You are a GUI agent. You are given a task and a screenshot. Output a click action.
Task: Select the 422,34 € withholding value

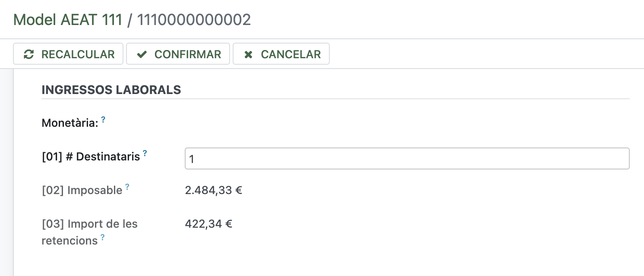208,224
